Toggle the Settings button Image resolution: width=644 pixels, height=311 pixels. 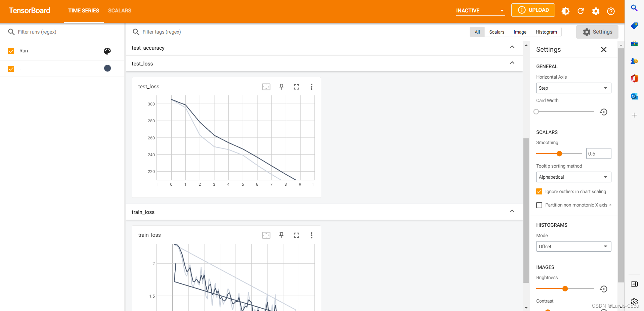[x=597, y=32]
